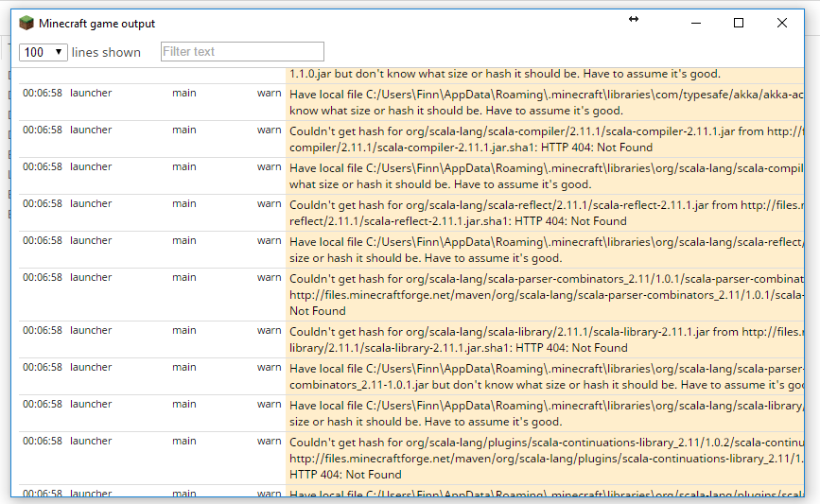The image size is (820, 504).
Task: Click the Minecraft grass block icon
Action: [x=26, y=23]
